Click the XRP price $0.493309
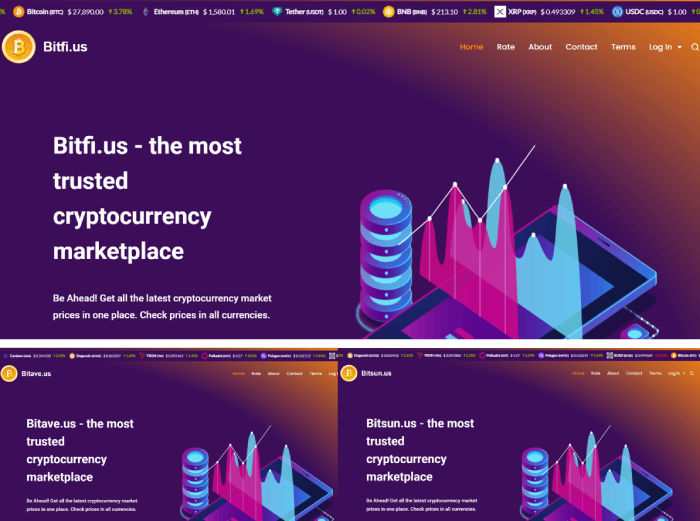 (558, 12)
